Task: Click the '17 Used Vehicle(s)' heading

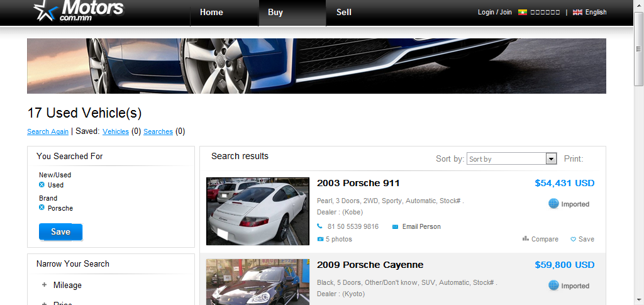Action: pyautogui.click(x=84, y=113)
